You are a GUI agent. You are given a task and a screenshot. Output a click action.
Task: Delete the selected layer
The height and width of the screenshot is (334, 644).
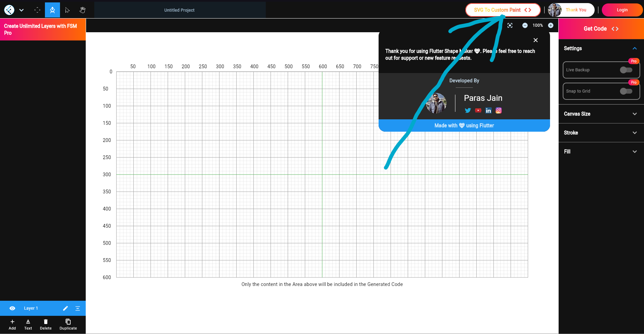(46, 324)
